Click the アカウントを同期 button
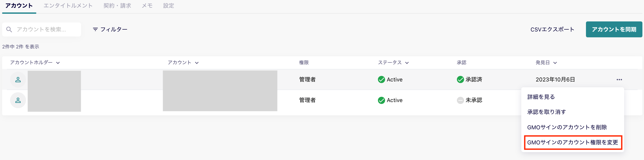This screenshot has width=644, height=160. (x=614, y=29)
